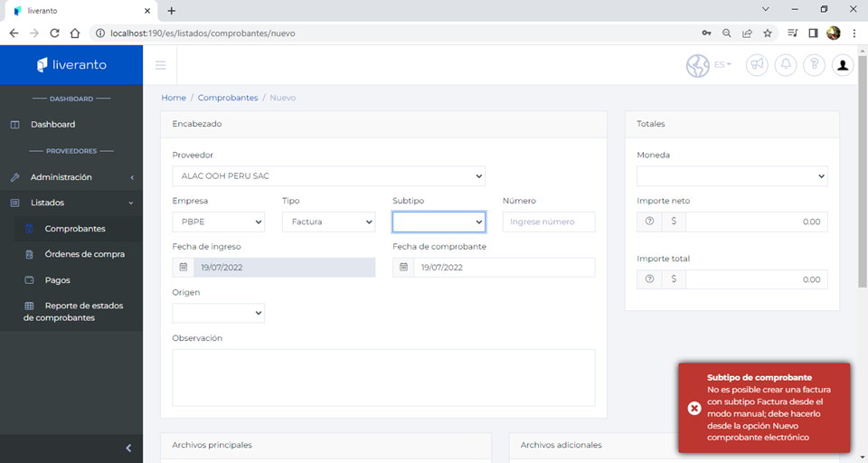
Task: Click the Número input field
Action: [x=549, y=222]
